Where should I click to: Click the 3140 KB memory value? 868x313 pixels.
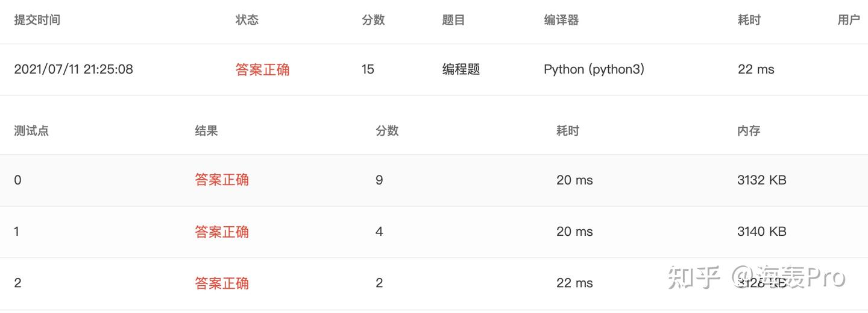(761, 232)
